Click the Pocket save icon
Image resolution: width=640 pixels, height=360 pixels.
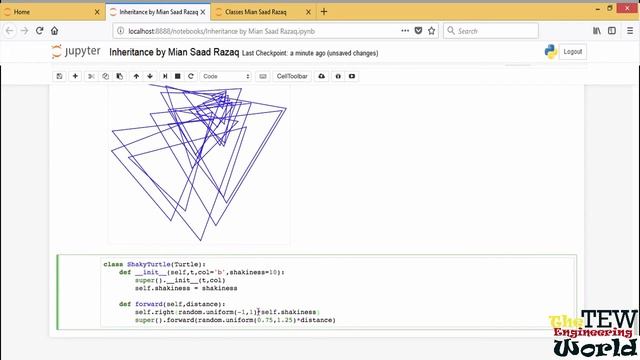418,31
